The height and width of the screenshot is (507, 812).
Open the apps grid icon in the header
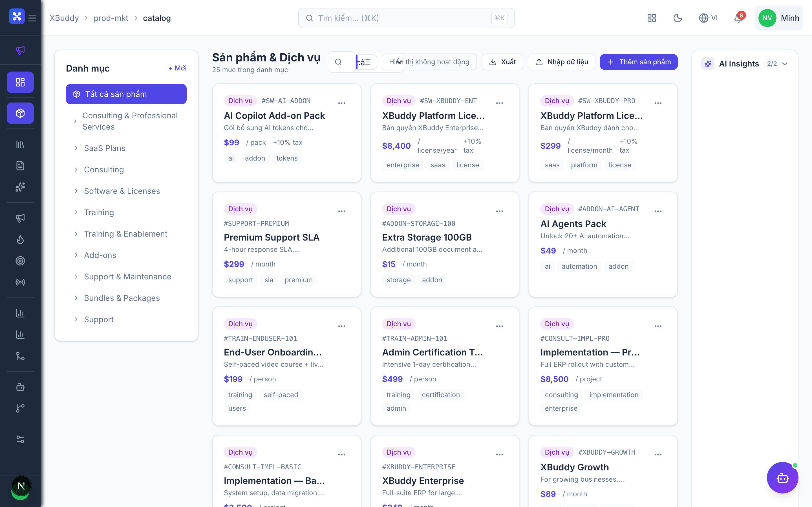[x=652, y=18]
